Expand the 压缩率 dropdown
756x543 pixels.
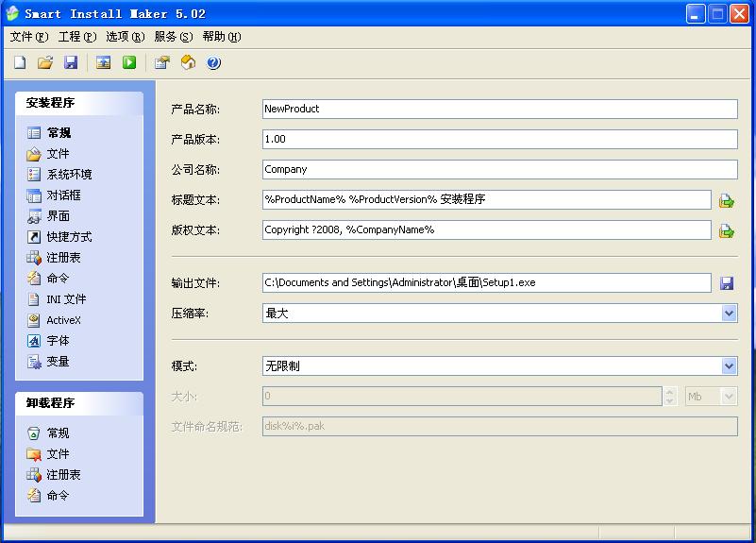729,313
